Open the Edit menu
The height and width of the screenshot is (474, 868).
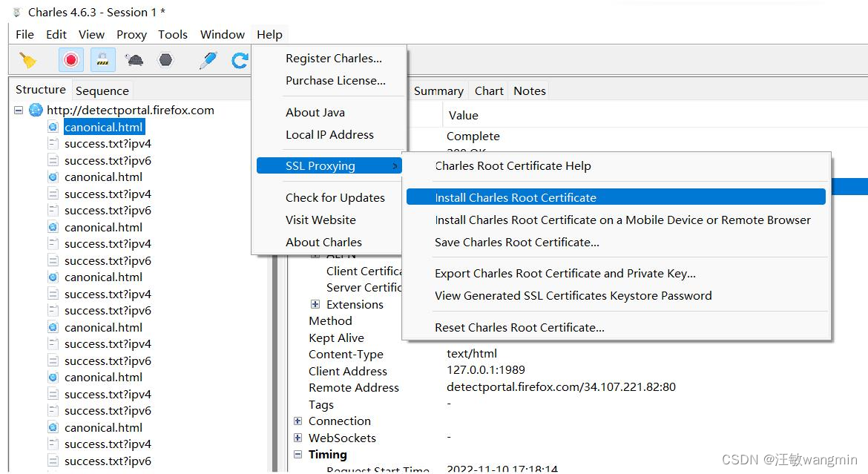pyautogui.click(x=56, y=34)
